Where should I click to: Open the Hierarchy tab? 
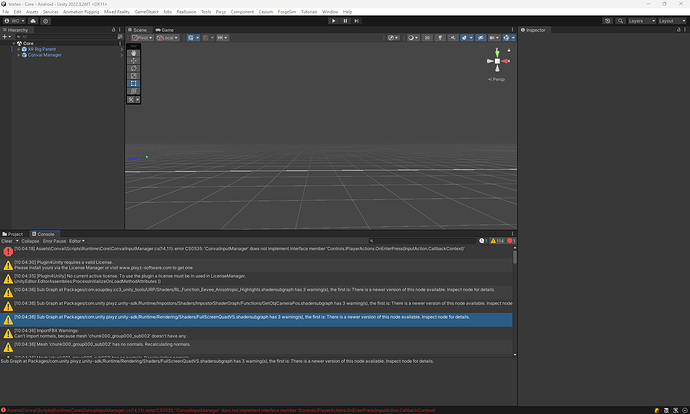pyautogui.click(x=16, y=30)
